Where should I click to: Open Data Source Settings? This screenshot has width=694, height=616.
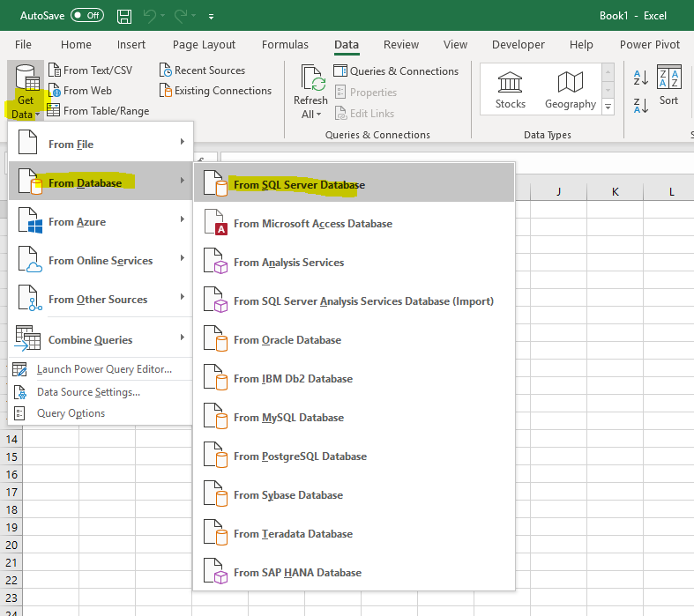(x=101, y=392)
